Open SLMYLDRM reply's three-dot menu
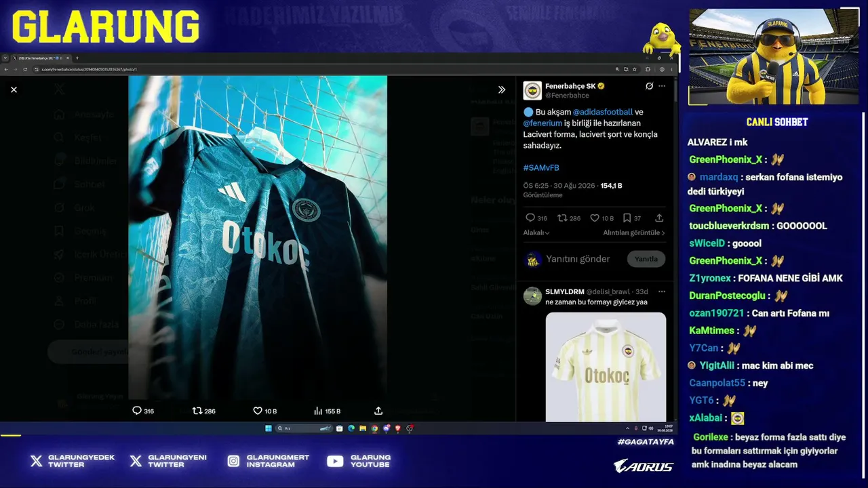The height and width of the screenshot is (488, 868). 662,291
